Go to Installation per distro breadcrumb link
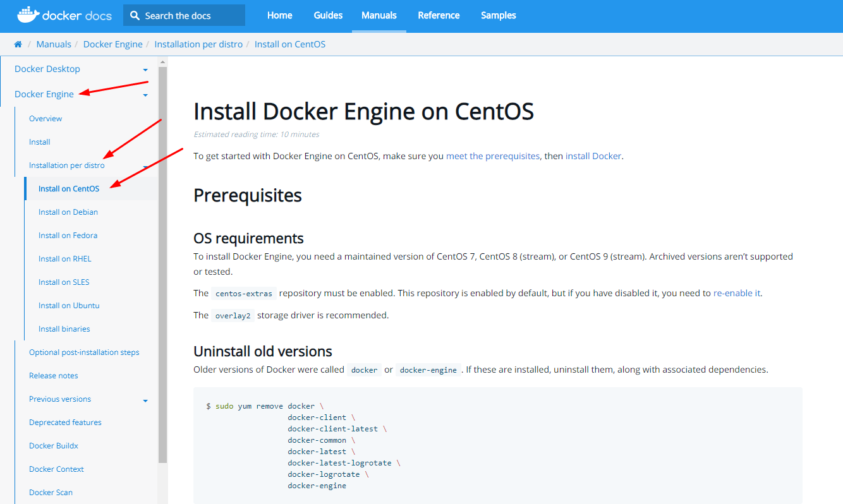 click(x=198, y=44)
